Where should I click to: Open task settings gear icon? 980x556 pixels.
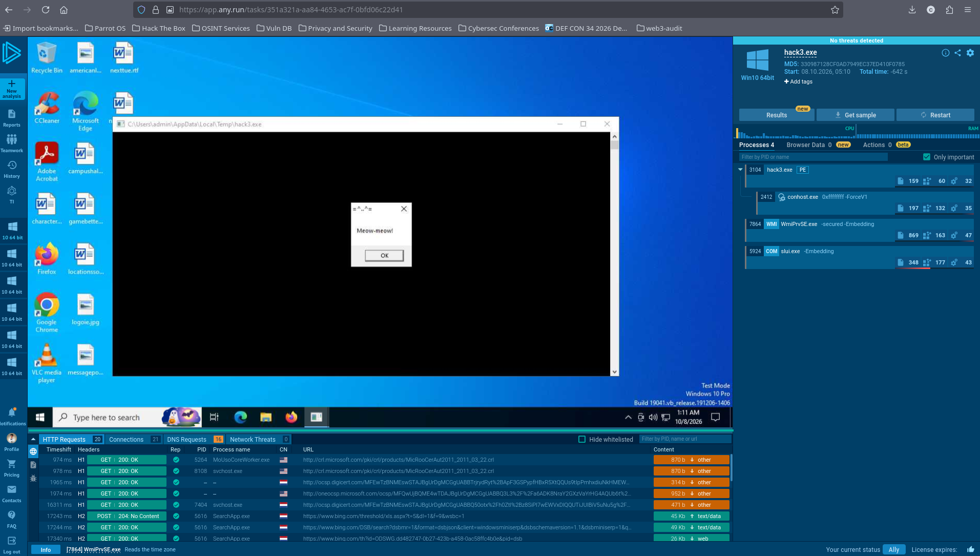coord(970,53)
